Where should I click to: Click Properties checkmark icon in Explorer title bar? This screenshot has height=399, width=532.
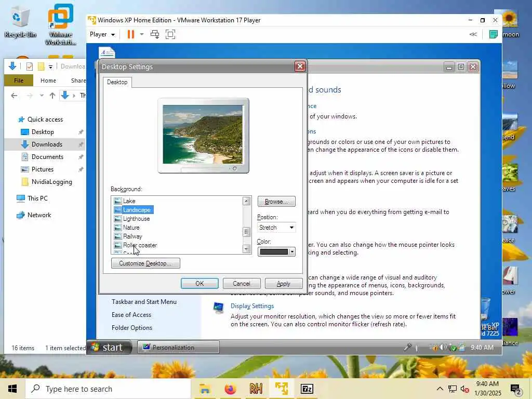(x=30, y=66)
